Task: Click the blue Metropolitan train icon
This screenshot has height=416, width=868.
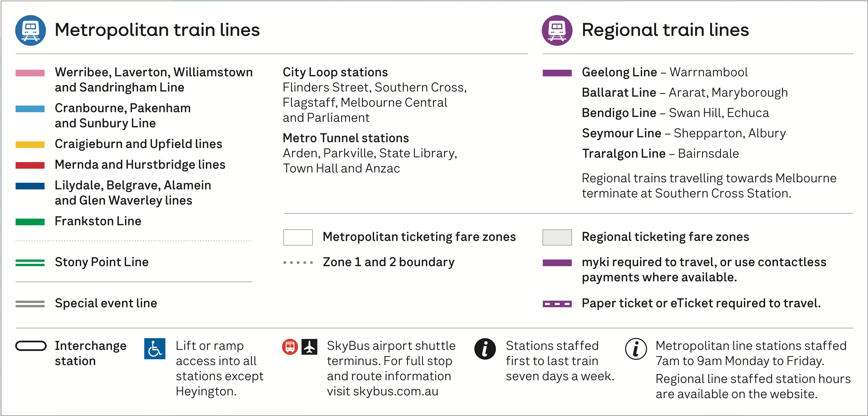Action: click(x=30, y=30)
